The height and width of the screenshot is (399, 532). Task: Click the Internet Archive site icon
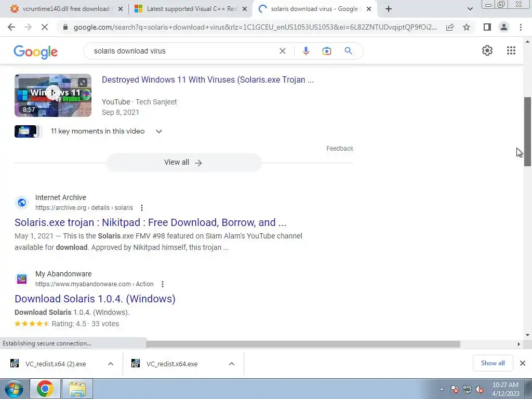[22, 203]
